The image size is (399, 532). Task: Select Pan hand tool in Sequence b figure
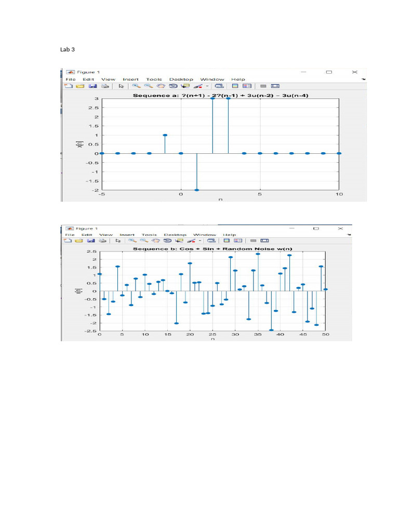click(x=155, y=241)
